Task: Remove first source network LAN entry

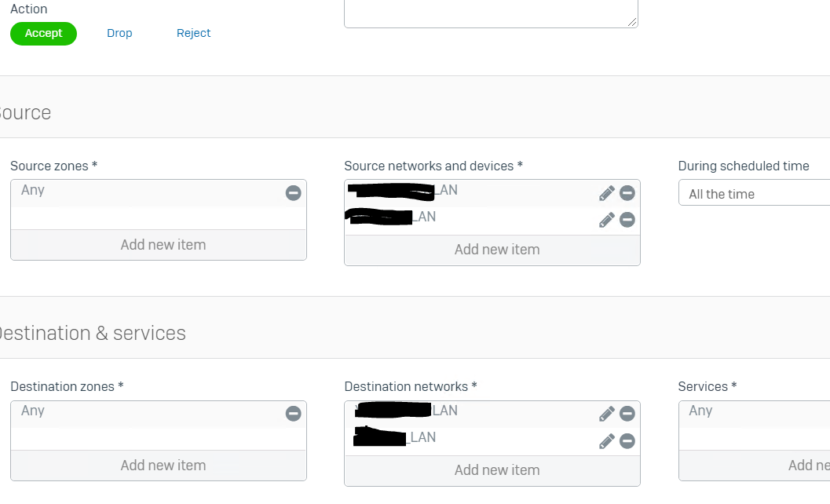Action: click(x=627, y=193)
